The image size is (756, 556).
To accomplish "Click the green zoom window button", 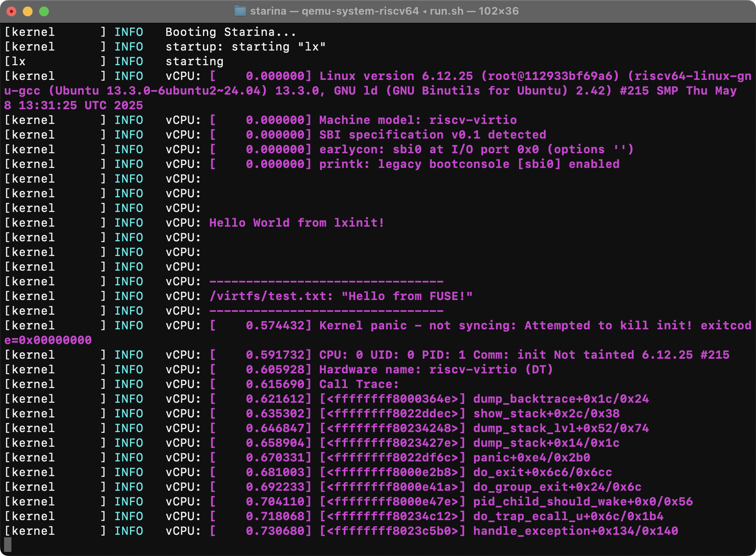I will tap(44, 11).
